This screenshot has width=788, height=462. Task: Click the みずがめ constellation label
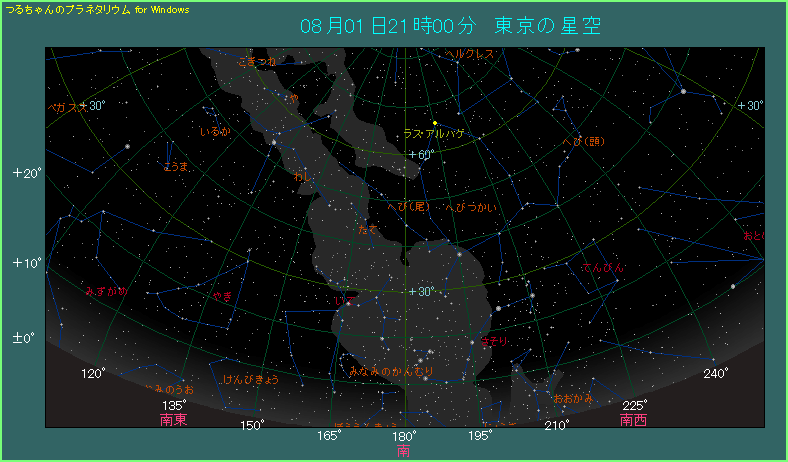pos(106,291)
